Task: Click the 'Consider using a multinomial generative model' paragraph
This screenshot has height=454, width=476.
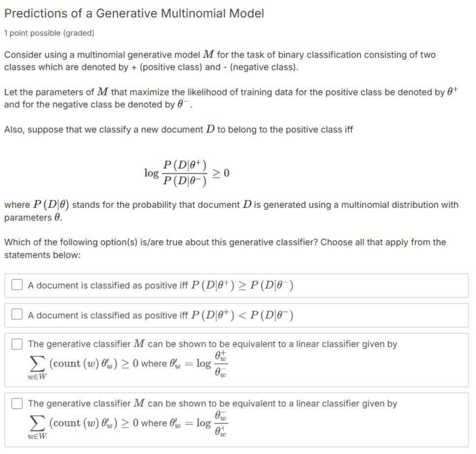Action: pos(220,61)
